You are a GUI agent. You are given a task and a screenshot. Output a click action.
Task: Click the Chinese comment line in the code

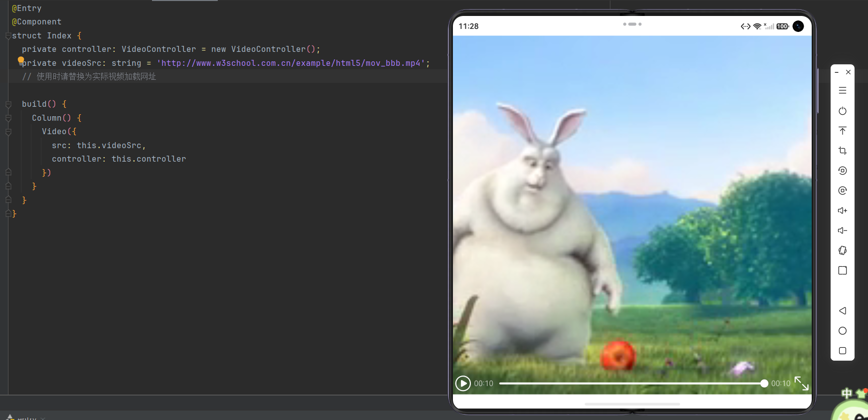pyautogui.click(x=89, y=77)
